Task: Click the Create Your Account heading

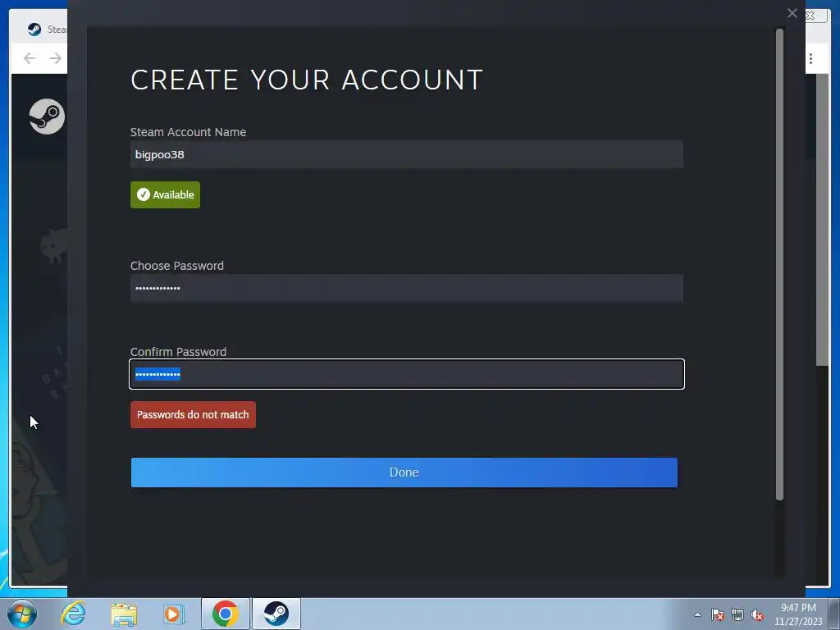Action: pyautogui.click(x=307, y=80)
